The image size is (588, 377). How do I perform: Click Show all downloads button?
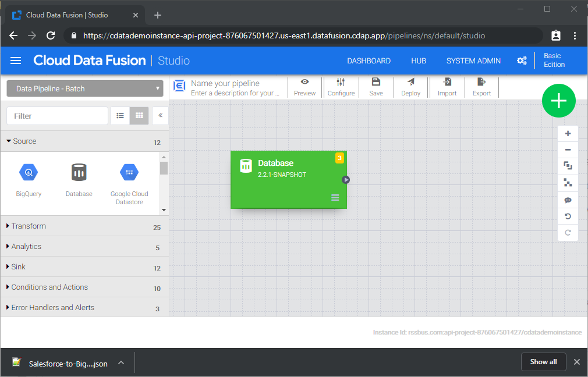point(543,362)
